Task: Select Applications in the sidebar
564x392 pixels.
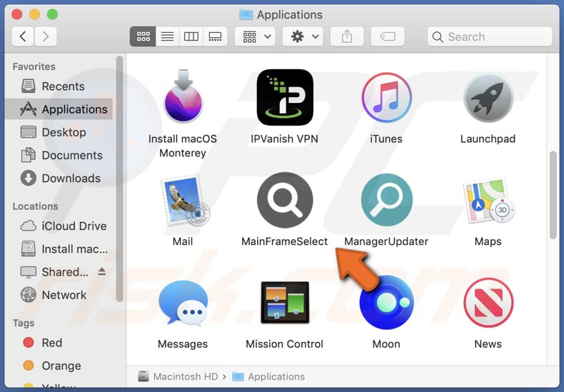Action: point(59,109)
